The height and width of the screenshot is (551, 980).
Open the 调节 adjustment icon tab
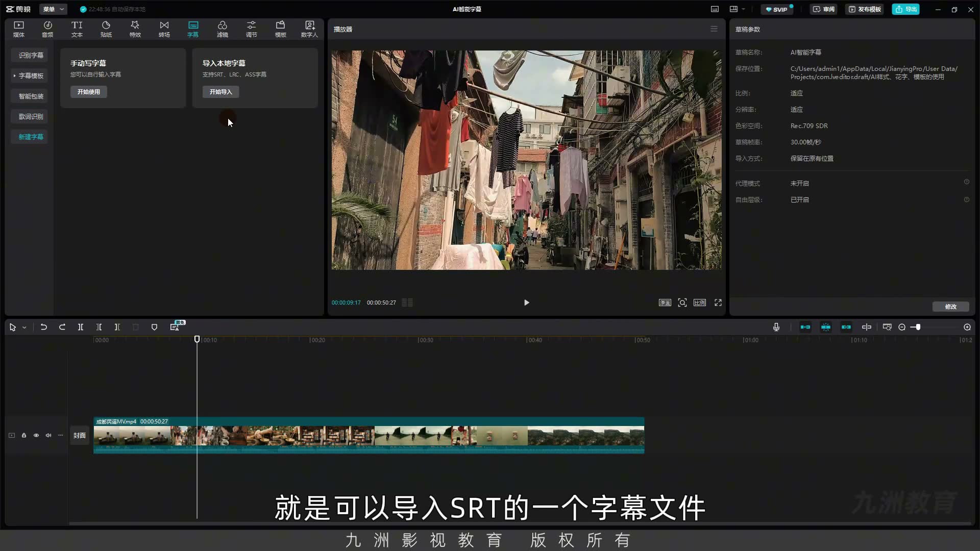tap(252, 29)
